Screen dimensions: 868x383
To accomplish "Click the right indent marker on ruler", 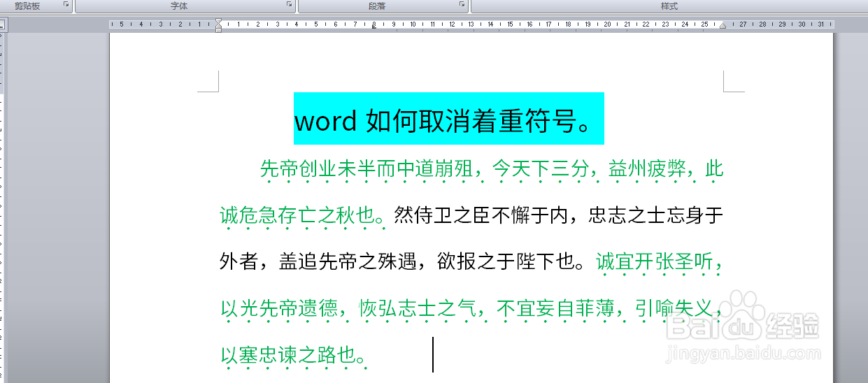I will click(723, 26).
